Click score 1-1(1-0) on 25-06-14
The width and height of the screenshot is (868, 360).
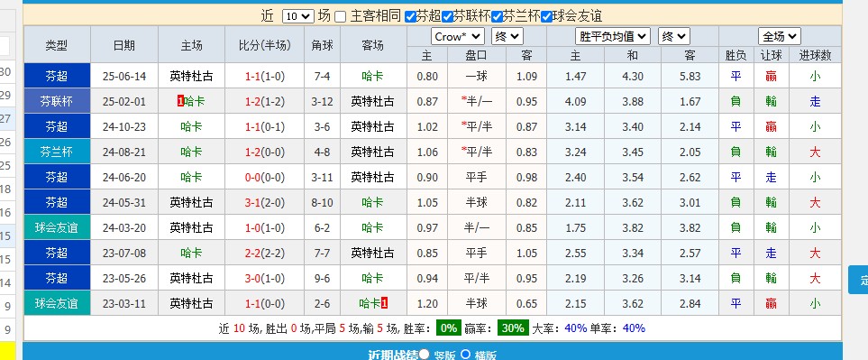(265, 77)
